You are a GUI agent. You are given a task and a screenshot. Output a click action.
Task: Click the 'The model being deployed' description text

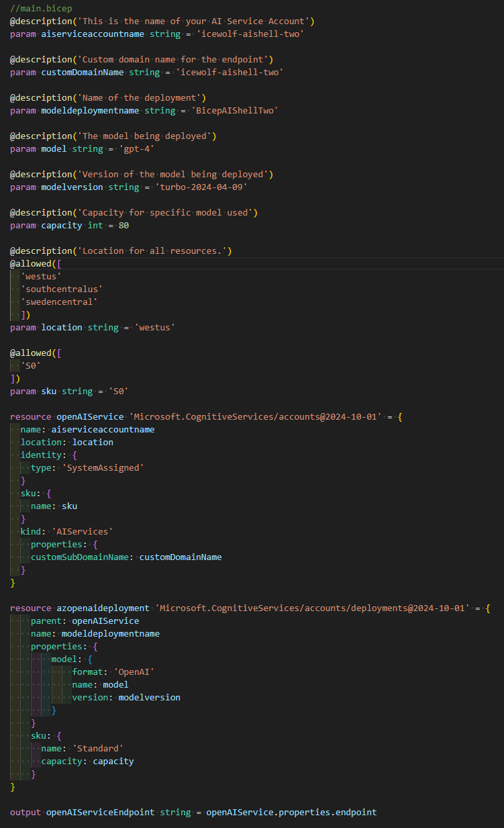(x=144, y=136)
